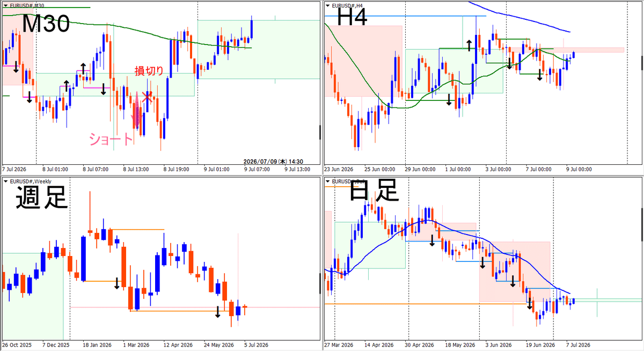This screenshot has width=644, height=351.
Task: Select the pink down arrow above ショート
Action: pos(136,111)
